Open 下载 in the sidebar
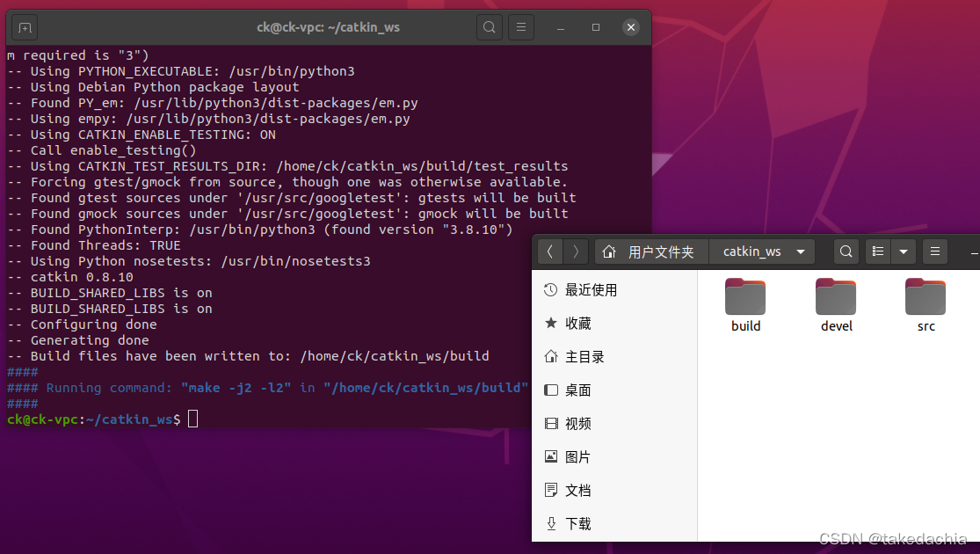Screen dimensions: 980x554 (578, 524)
